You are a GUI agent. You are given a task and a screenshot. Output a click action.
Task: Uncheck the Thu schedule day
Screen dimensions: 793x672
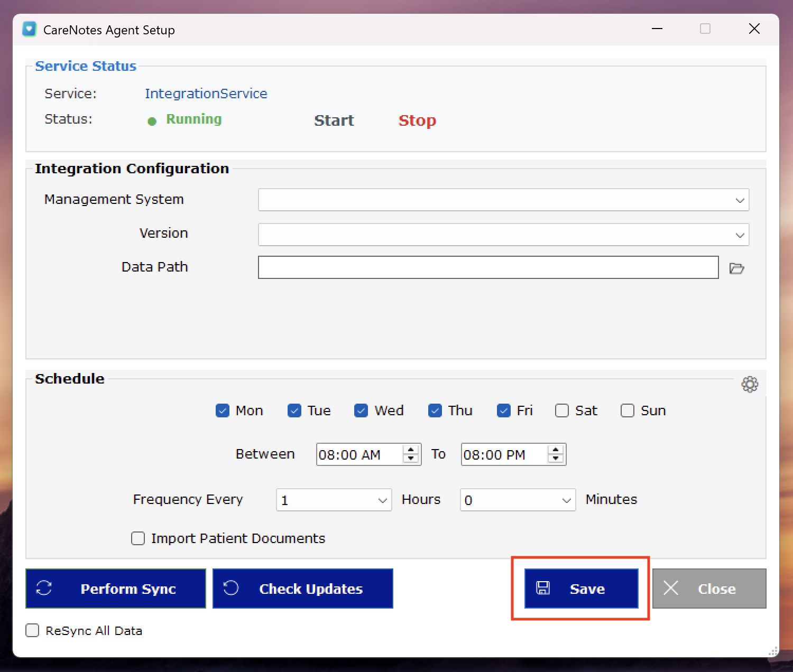[435, 410]
